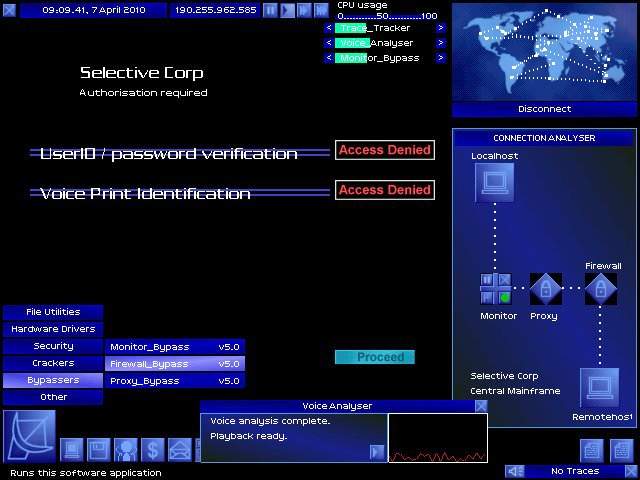Pause the game speed
Screen dimensions: 640x480
click(270, 10)
